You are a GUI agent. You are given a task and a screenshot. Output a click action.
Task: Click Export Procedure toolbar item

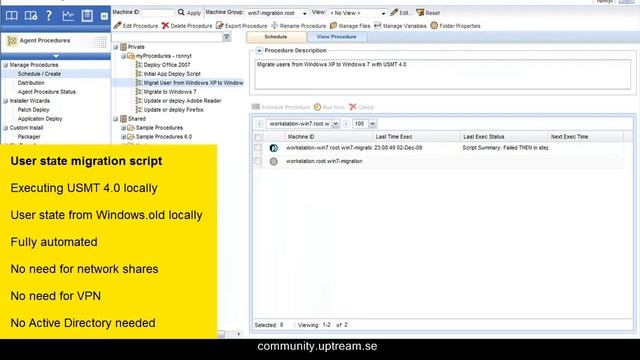pyautogui.click(x=242, y=26)
